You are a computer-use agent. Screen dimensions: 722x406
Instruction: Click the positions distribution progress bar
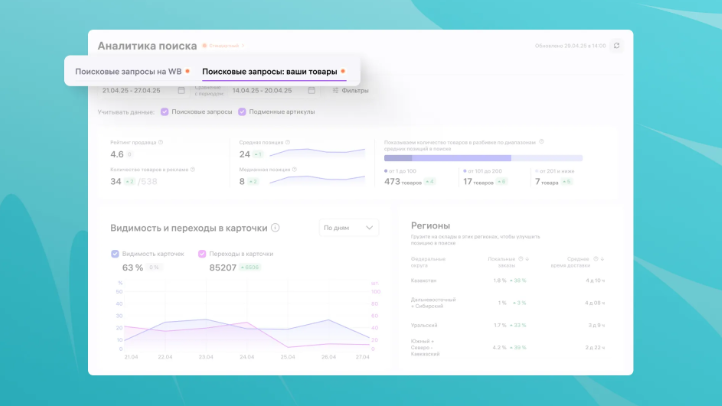click(483, 158)
